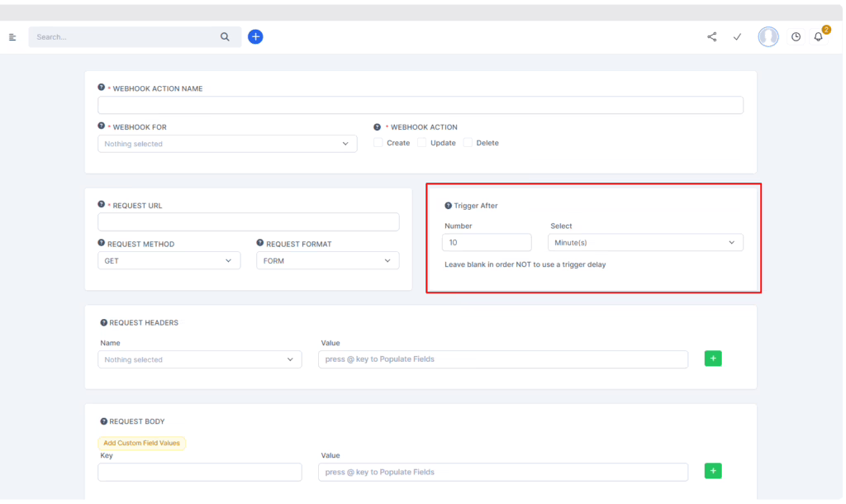Image resolution: width=846 pixels, height=504 pixels.
Task: Check the Delete webhook action checkbox
Action: pyautogui.click(x=468, y=143)
